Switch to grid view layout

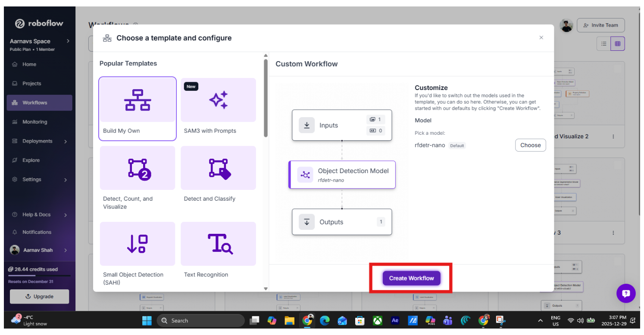coord(618,44)
